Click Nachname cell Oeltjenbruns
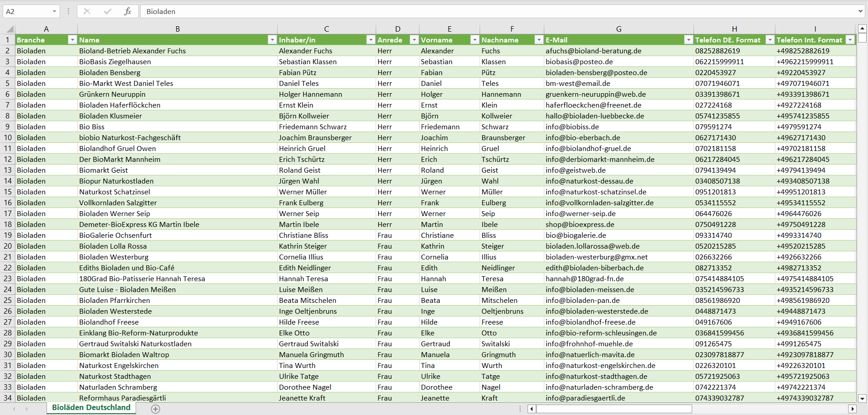The image size is (868, 415). [x=512, y=311]
